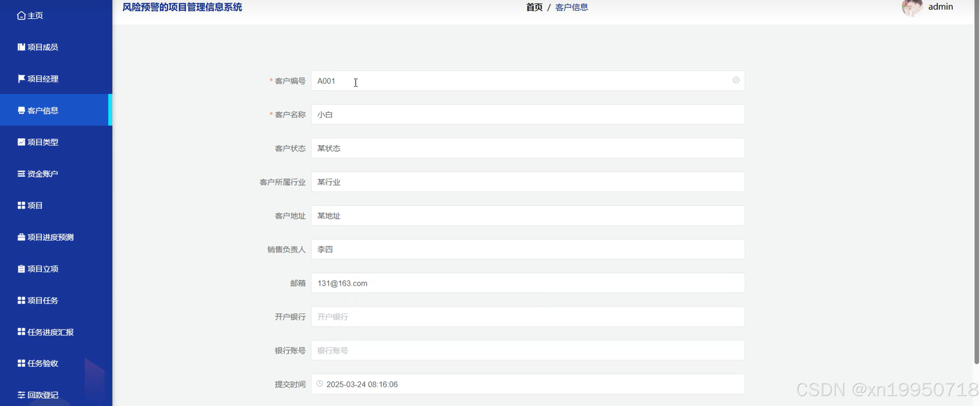Viewport: 980px width, 406px height.
Task: Open the 项目类型 menu item
Action: coord(56,142)
